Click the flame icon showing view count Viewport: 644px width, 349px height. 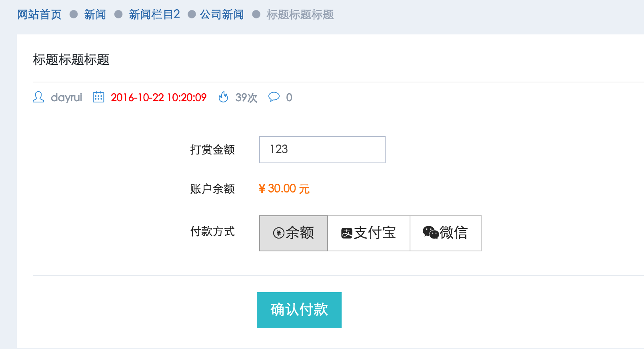pyautogui.click(x=223, y=97)
